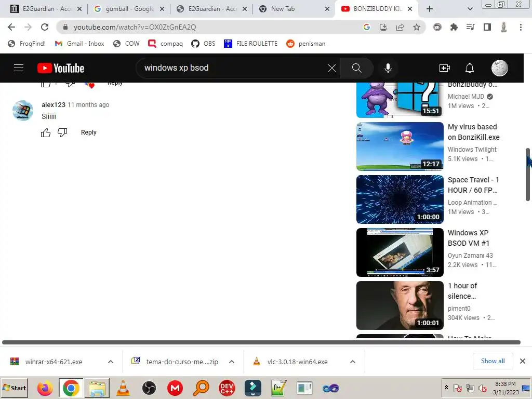This screenshot has height=399, width=532.
Task: Click the vertical page scrollbar thumb
Action: coord(528,175)
